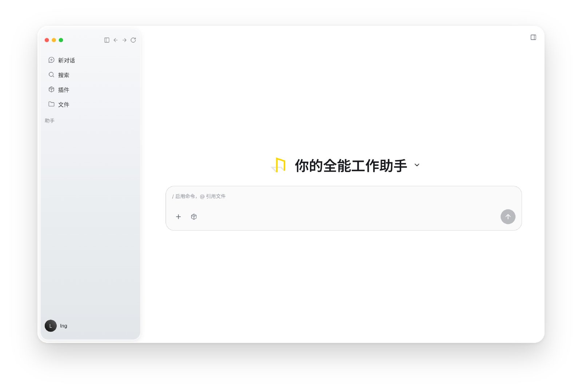
Task: Open the Ing user profile
Action: point(56,326)
